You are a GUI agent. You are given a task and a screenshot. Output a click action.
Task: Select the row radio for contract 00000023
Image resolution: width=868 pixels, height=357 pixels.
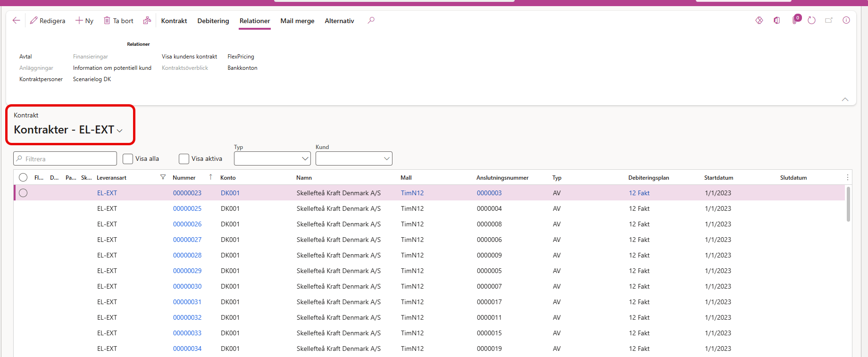(x=23, y=193)
